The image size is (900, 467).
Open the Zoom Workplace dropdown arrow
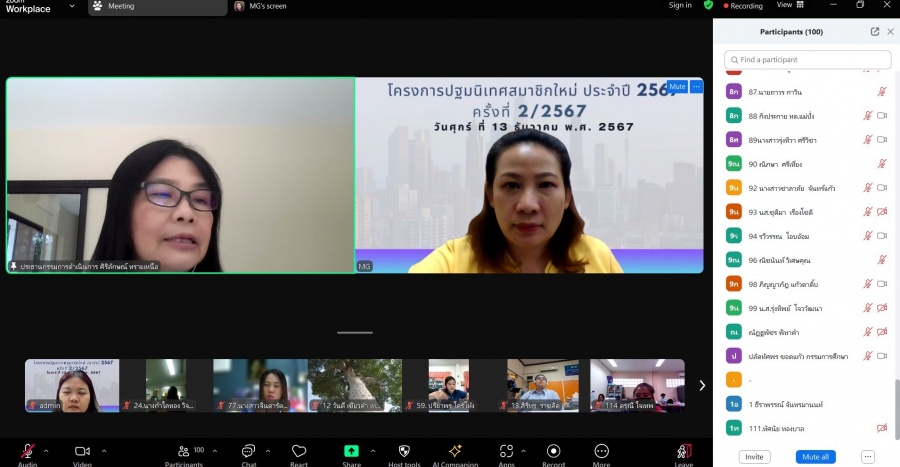(x=72, y=6)
